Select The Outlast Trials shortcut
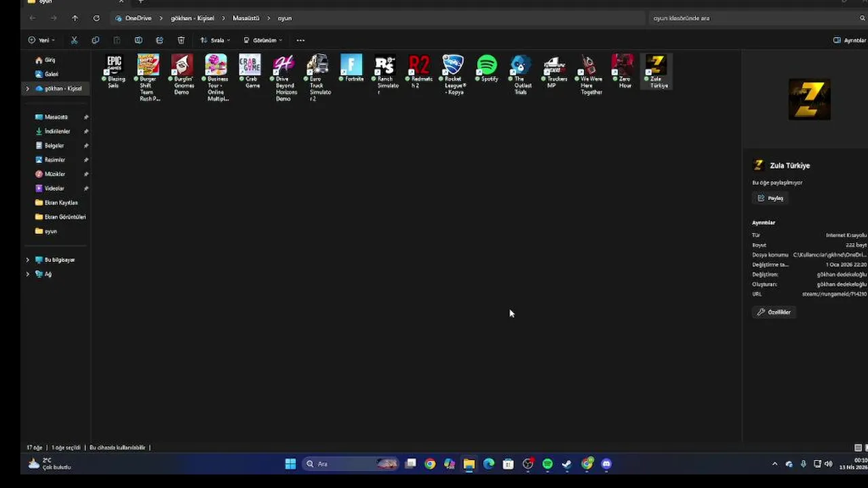The image size is (868, 488). click(521, 75)
